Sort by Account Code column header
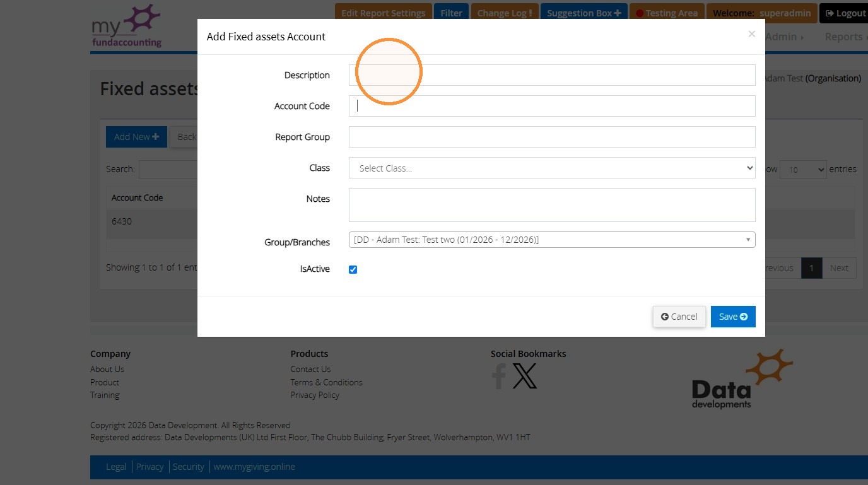Viewport: 868px width, 485px height. click(138, 197)
